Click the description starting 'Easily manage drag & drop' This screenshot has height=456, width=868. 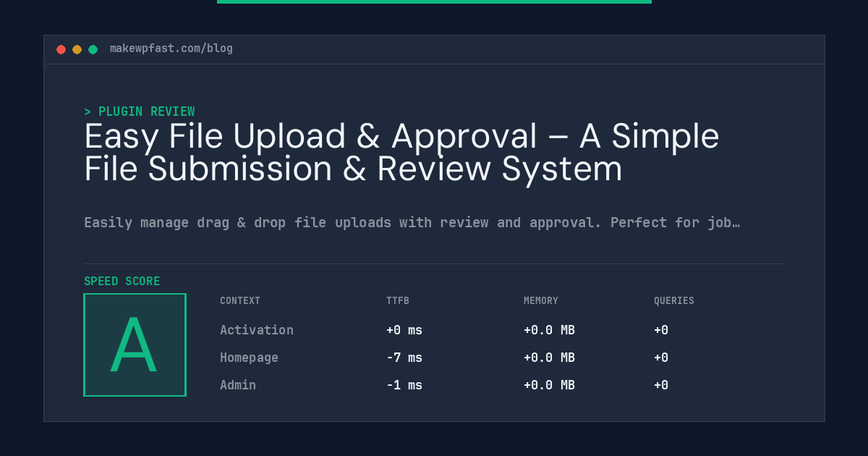412,223
